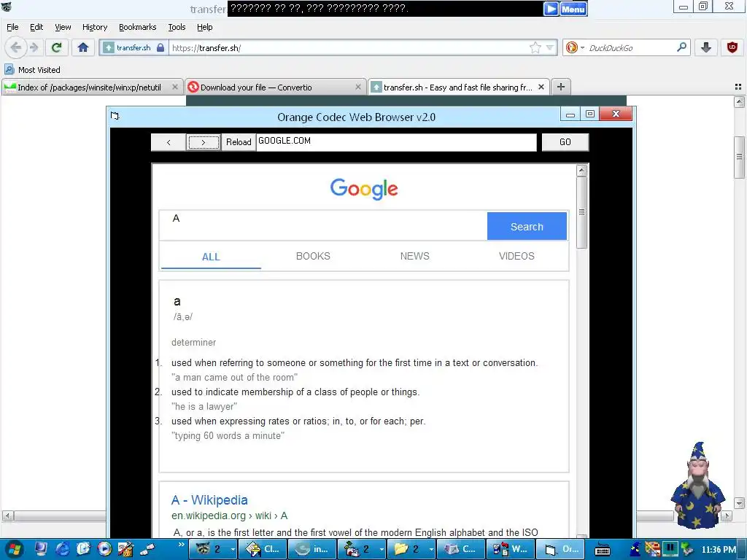This screenshot has width=747, height=560.
Task: Click the on-screen keyboard taskbar icon
Action: 602,550
